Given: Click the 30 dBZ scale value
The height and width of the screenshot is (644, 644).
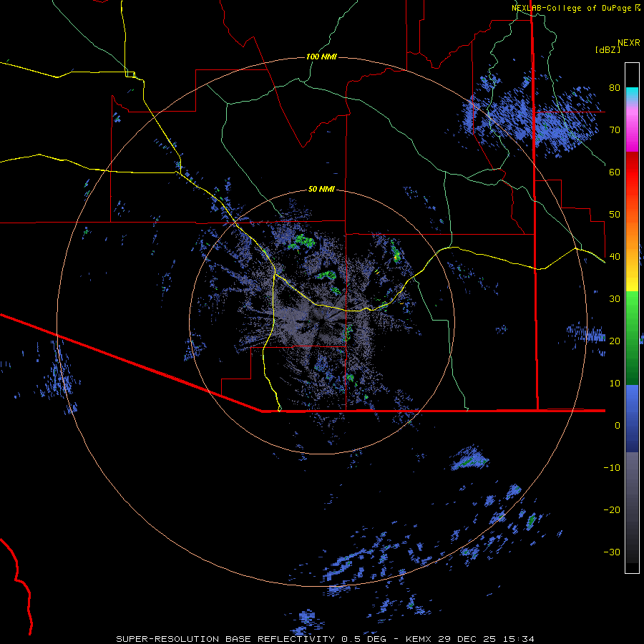Looking at the screenshot, I should [x=615, y=299].
